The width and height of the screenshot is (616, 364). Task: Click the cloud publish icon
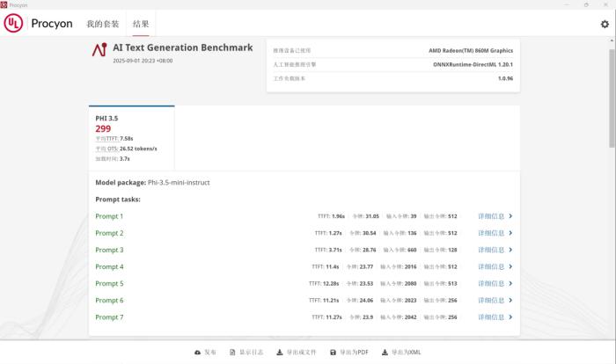click(x=198, y=353)
